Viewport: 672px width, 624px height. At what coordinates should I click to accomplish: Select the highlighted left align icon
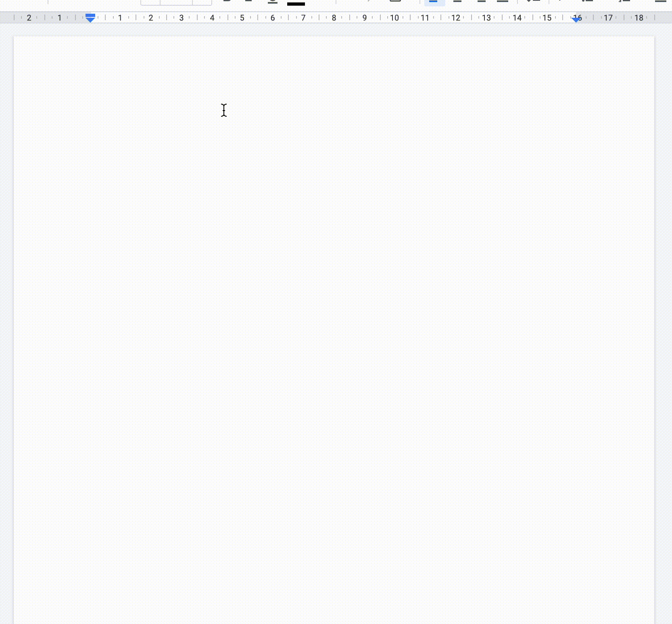click(x=434, y=2)
